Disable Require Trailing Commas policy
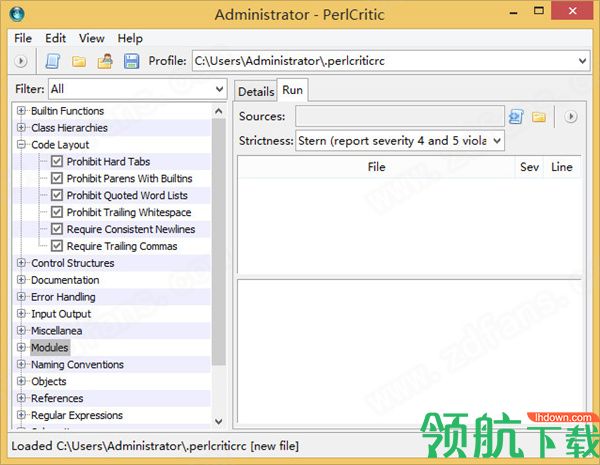 tap(57, 246)
